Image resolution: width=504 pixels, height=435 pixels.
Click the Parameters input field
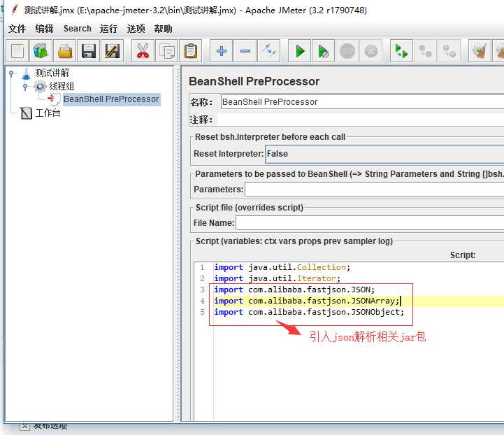click(x=375, y=189)
